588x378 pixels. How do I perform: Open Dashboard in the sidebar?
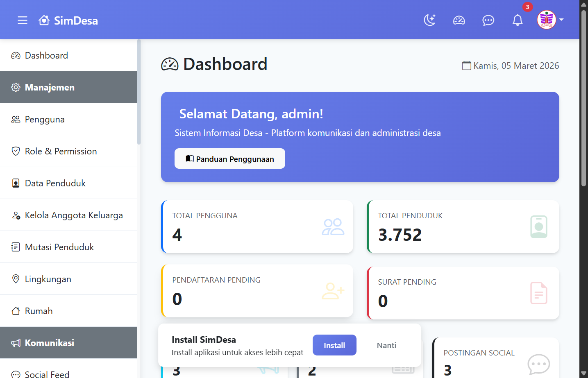pyautogui.click(x=69, y=55)
